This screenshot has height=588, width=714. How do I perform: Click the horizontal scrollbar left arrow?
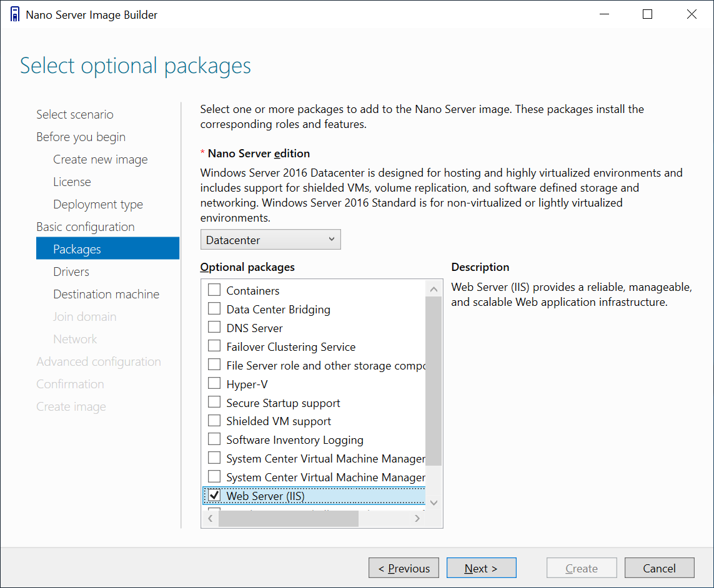[x=209, y=519]
